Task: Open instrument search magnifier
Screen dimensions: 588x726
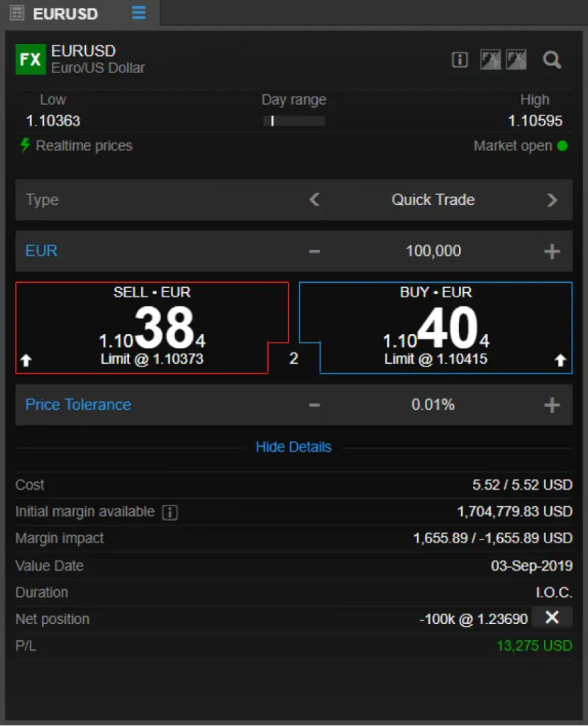Action: pos(552,60)
